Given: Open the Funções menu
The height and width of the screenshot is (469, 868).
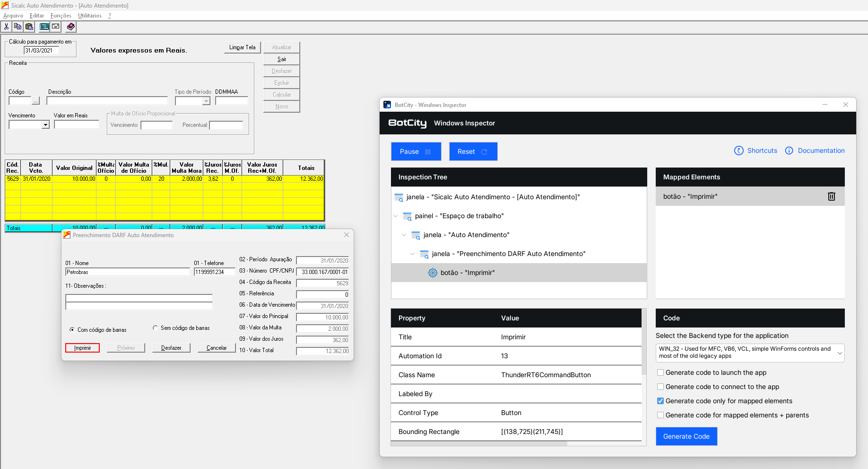Looking at the screenshot, I should [x=61, y=16].
